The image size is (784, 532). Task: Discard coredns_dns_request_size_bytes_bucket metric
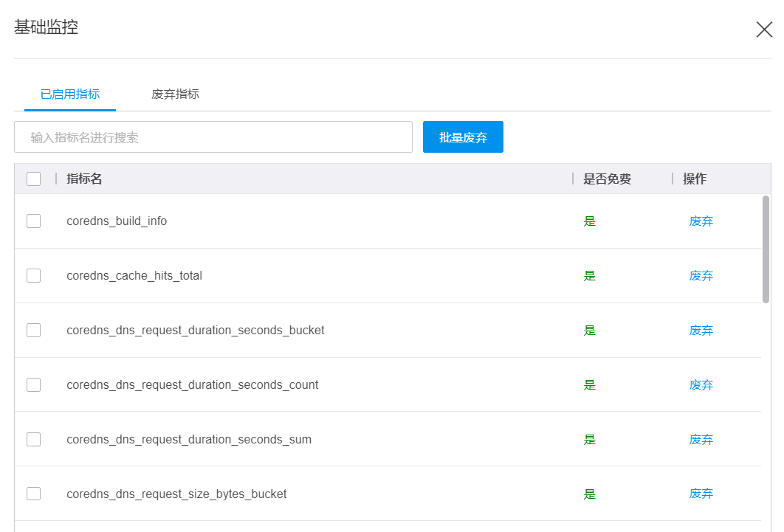pyautogui.click(x=701, y=494)
